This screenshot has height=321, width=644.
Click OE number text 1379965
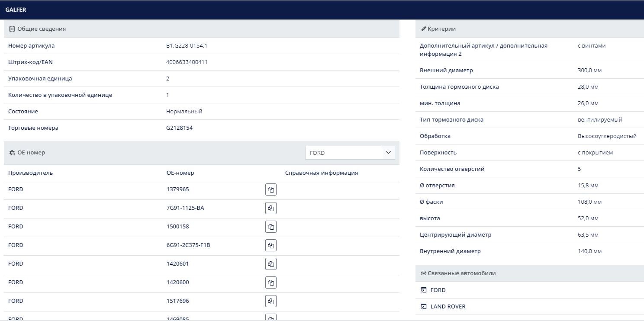(x=177, y=189)
